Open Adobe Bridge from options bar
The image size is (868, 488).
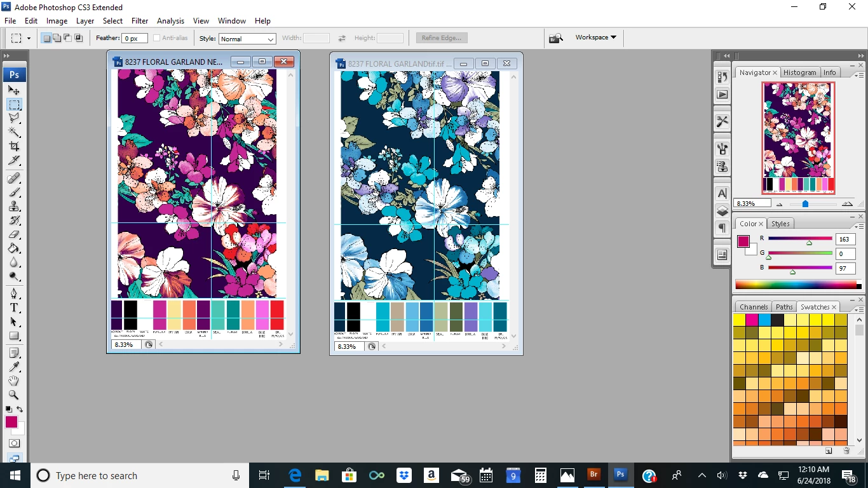[x=556, y=38]
